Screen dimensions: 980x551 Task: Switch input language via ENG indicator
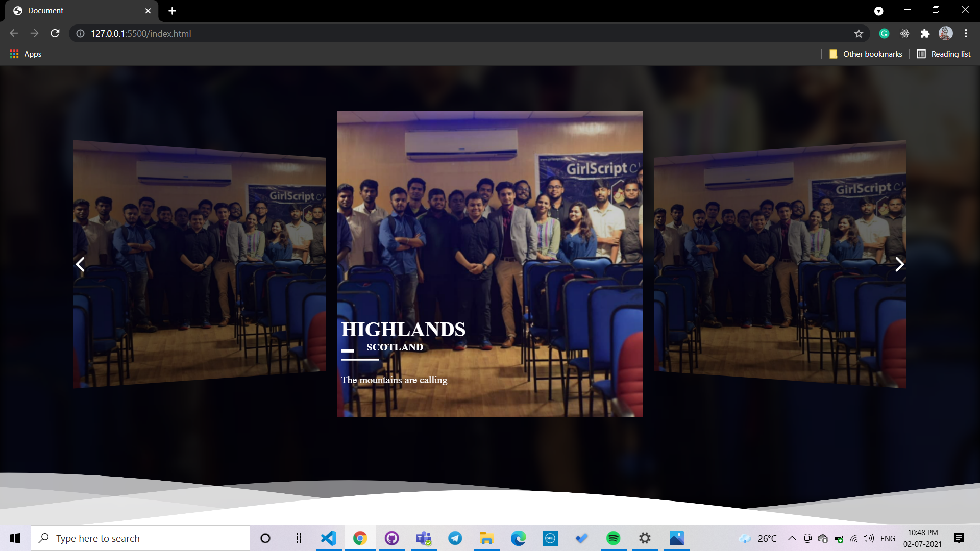pyautogui.click(x=889, y=538)
